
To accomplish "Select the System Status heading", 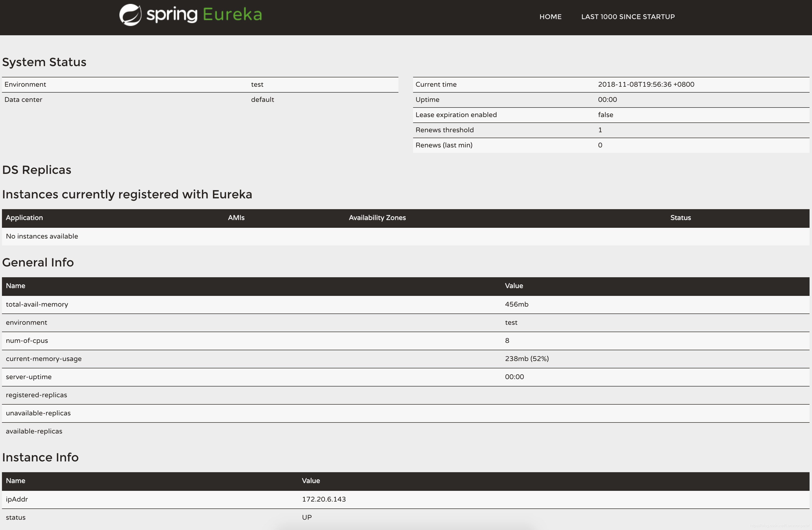I will pos(44,62).
